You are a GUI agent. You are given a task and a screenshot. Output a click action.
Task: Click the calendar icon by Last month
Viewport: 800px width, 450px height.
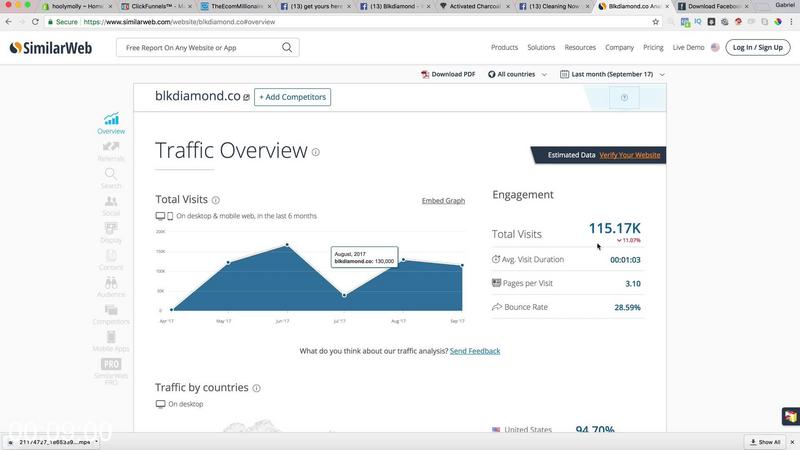click(564, 74)
